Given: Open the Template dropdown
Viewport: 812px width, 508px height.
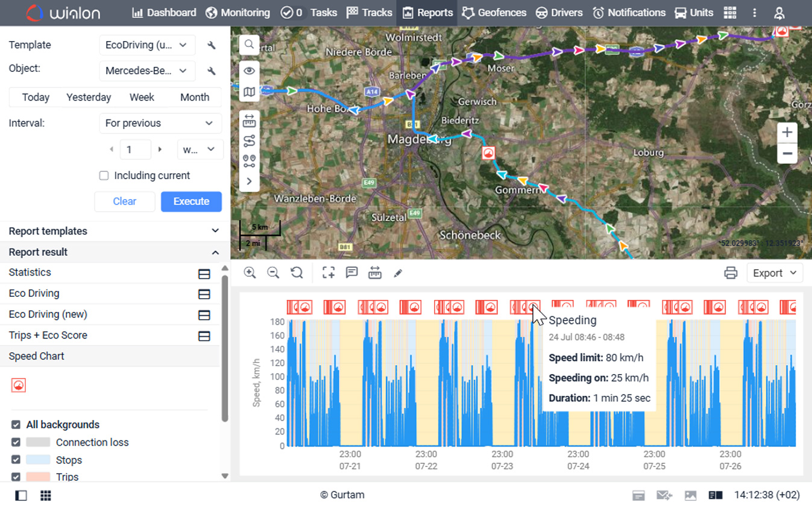Looking at the screenshot, I should pyautogui.click(x=147, y=45).
